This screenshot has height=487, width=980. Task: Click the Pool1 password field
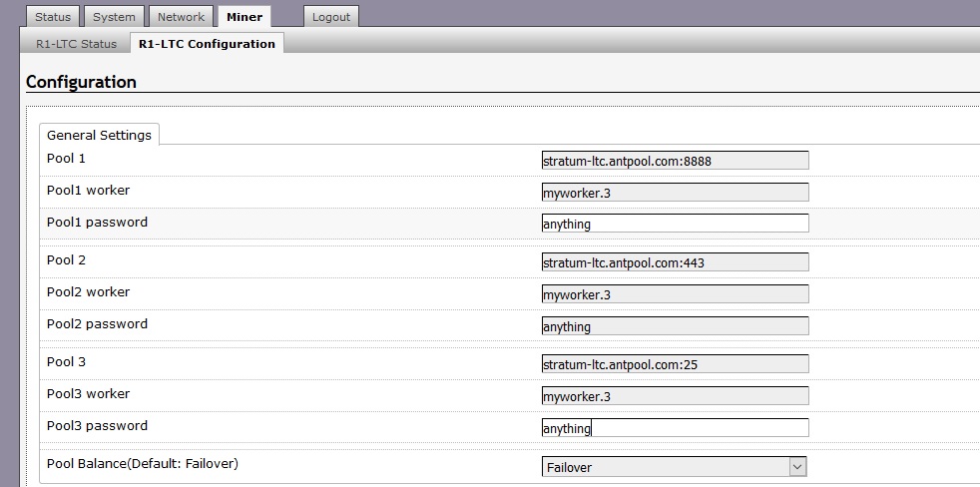tap(675, 224)
